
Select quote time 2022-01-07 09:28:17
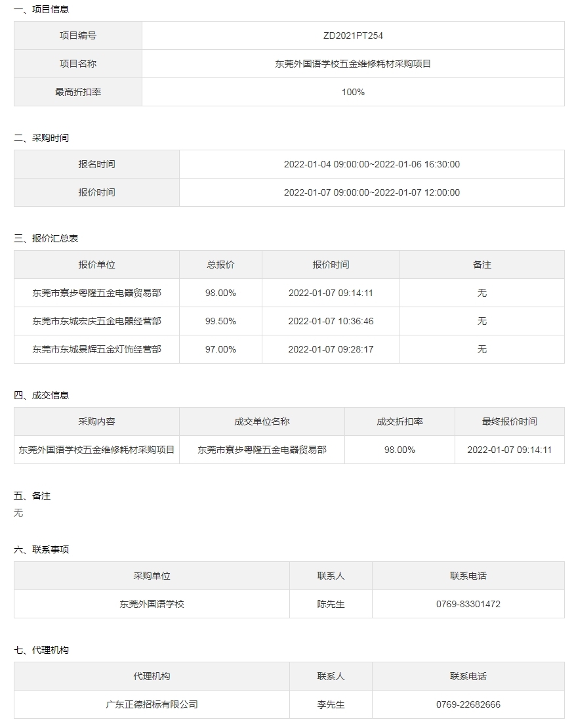pos(331,349)
